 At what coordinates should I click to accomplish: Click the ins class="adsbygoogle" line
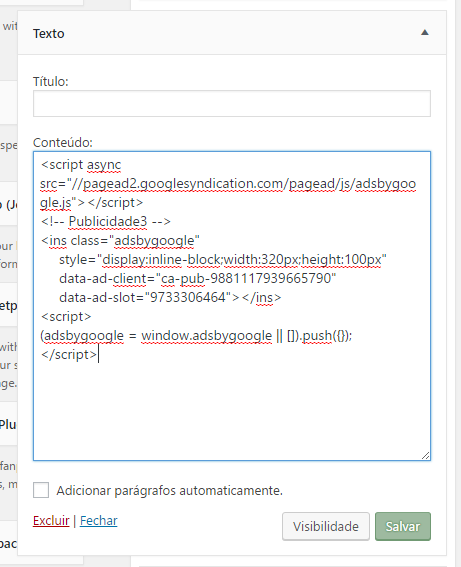[120, 240]
